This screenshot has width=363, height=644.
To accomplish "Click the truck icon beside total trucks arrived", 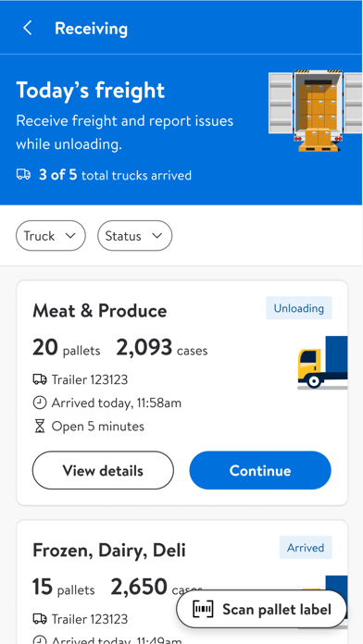I will pos(23,175).
